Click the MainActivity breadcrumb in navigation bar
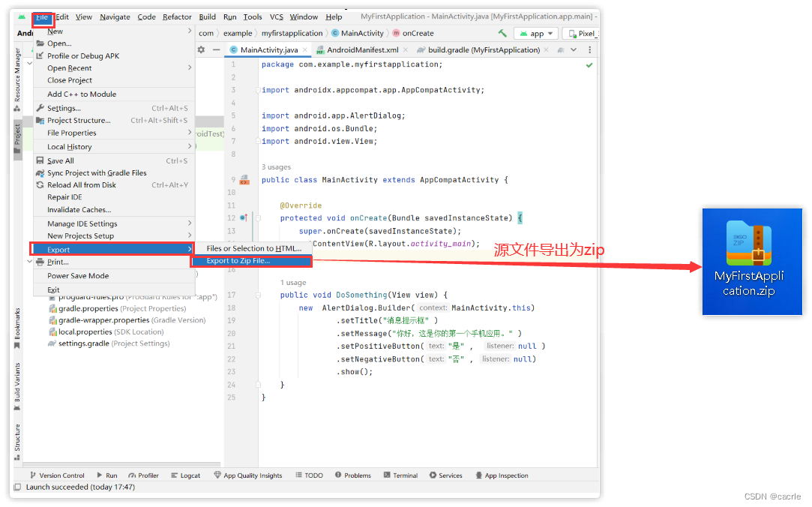Image resolution: width=812 pixels, height=507 pixels. pos(358,33)
